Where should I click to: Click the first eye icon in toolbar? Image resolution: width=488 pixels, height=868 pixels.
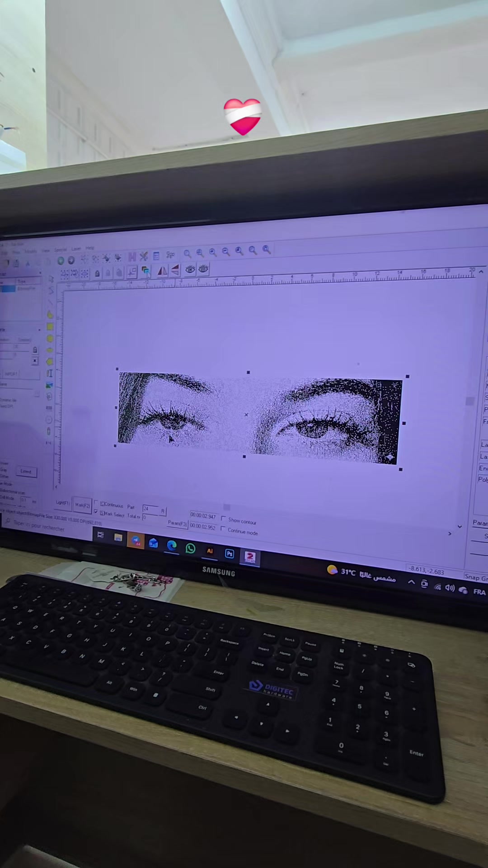[190, 269]
